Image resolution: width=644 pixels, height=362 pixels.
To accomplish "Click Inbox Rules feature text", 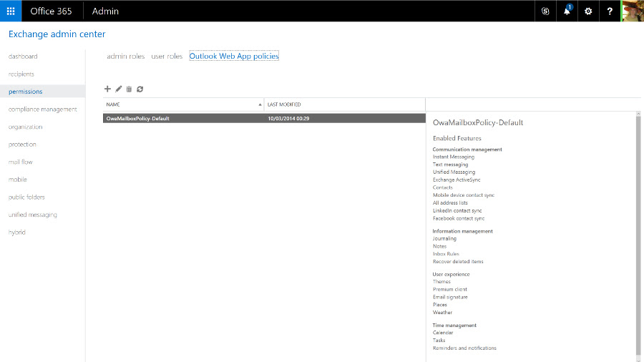I will [x=446, y=254].
